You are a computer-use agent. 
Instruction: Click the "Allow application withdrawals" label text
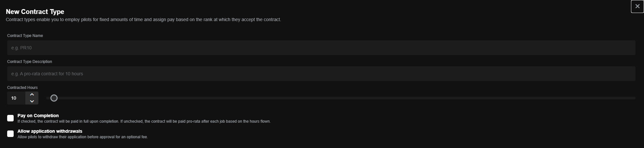50,131
